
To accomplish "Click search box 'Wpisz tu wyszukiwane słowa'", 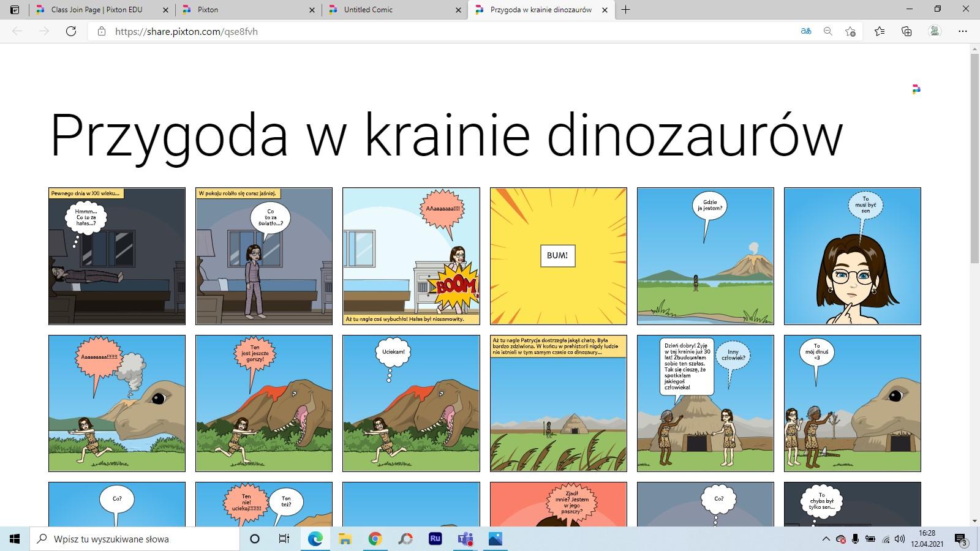I will [x=135, y=539].
